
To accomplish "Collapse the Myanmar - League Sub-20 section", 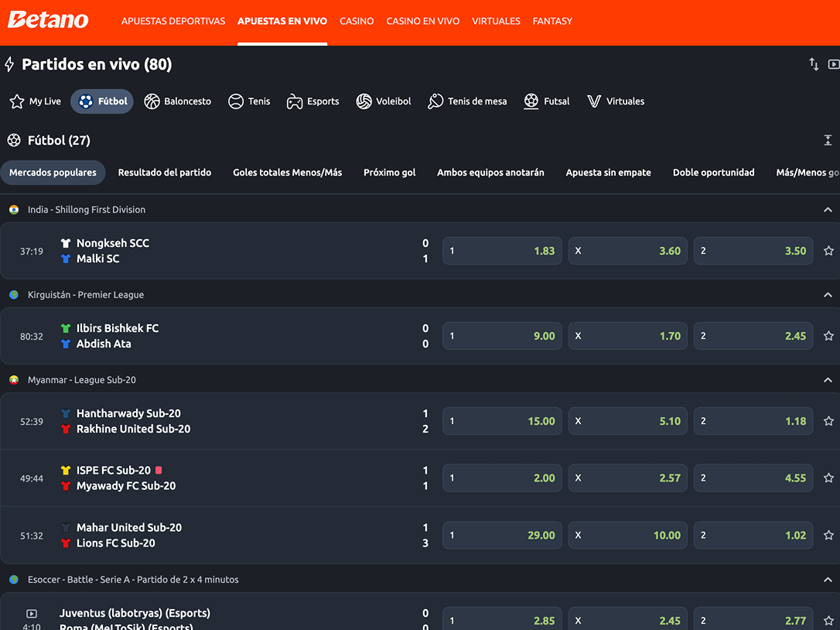I will [x=828, y=380].
